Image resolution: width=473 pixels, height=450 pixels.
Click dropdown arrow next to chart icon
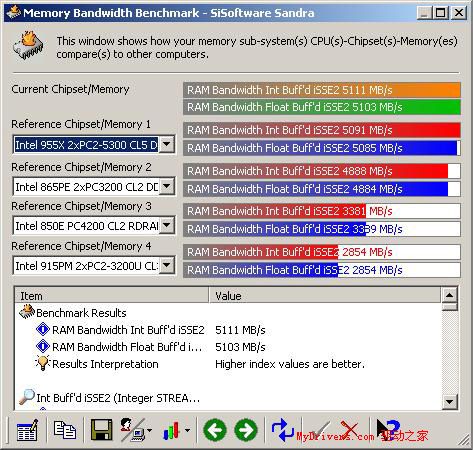[187, 430]
